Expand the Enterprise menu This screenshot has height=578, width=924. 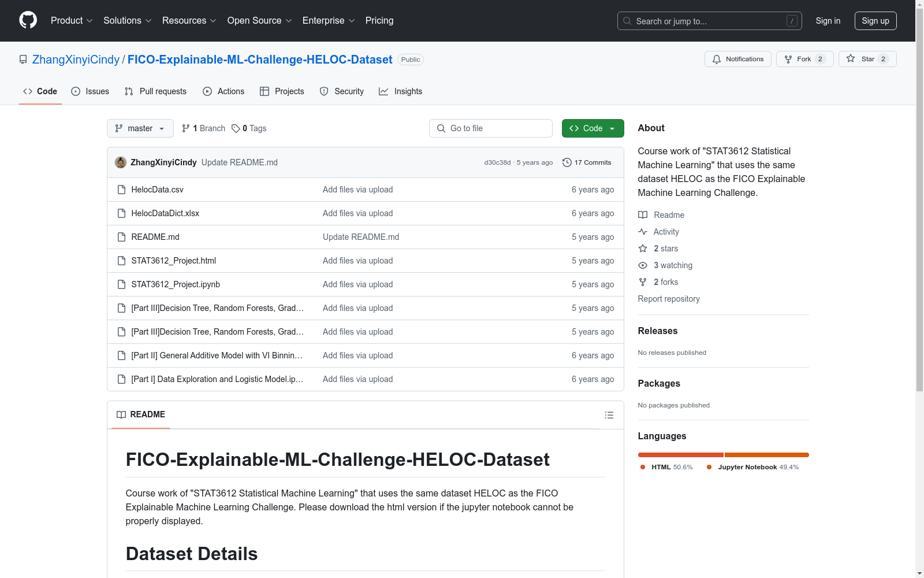tap(329, 20)
